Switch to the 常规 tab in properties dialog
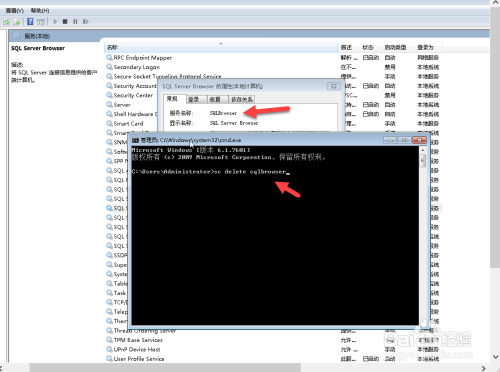This screenshot has width=500, height=372. coord(172,99)
